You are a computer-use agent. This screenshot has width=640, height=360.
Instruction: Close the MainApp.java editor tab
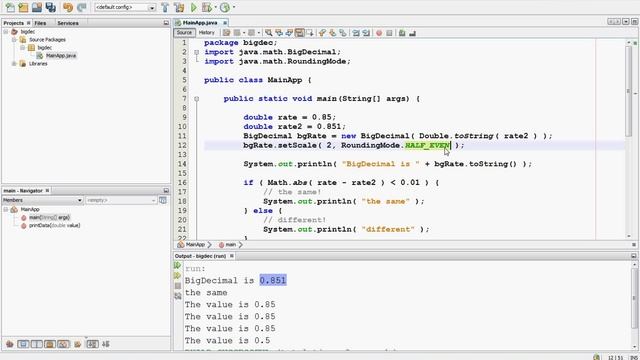225,23
